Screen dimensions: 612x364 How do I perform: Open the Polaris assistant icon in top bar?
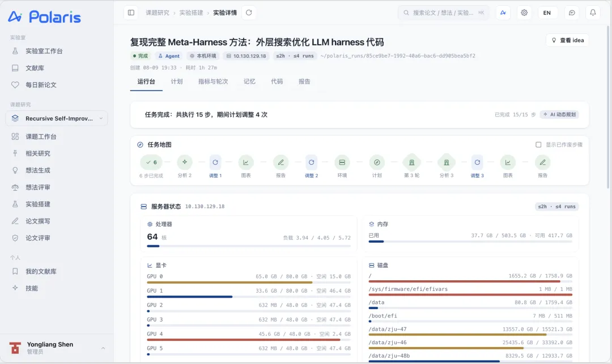(503, 13)
